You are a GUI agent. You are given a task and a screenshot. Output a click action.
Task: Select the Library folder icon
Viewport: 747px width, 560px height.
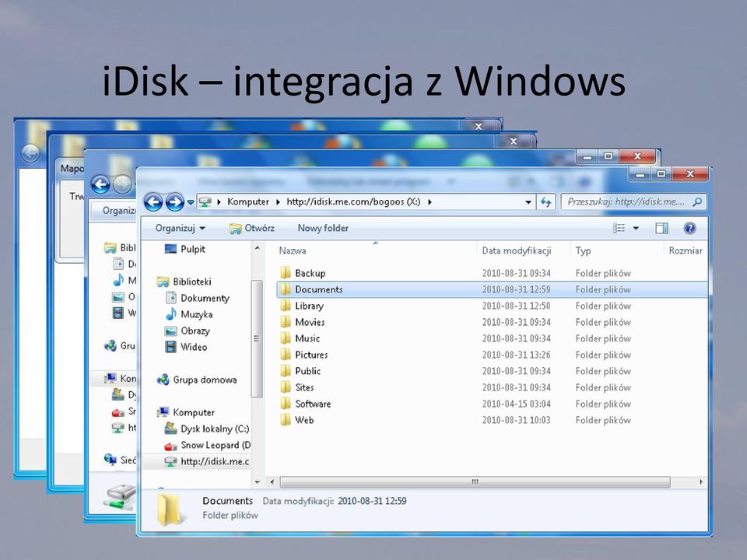coord(286,306)
